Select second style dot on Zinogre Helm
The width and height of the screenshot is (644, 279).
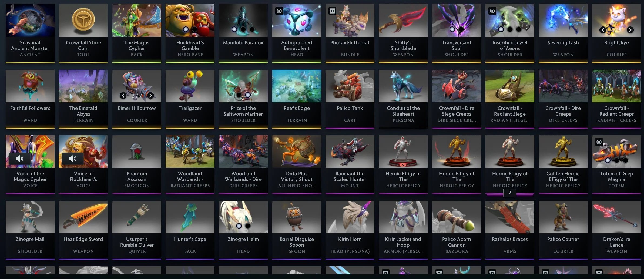click(x=248, y=226)
